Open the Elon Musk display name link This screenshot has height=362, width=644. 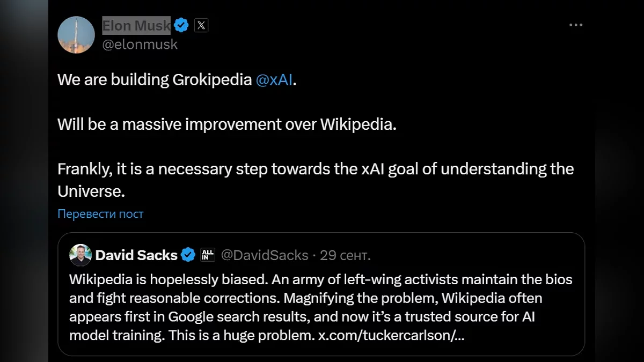pyautogui.click(x=136, y=25)
